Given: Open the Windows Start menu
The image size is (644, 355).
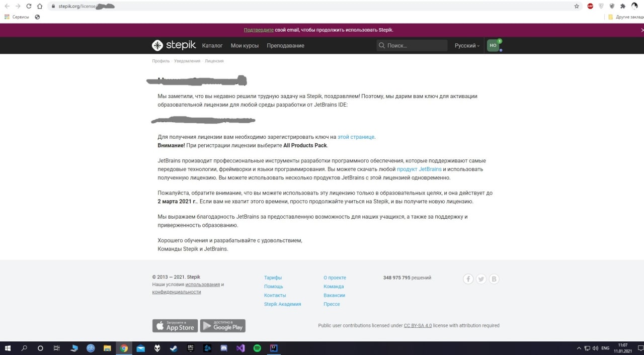Looking at the screenshot, I should coord(8,348).
